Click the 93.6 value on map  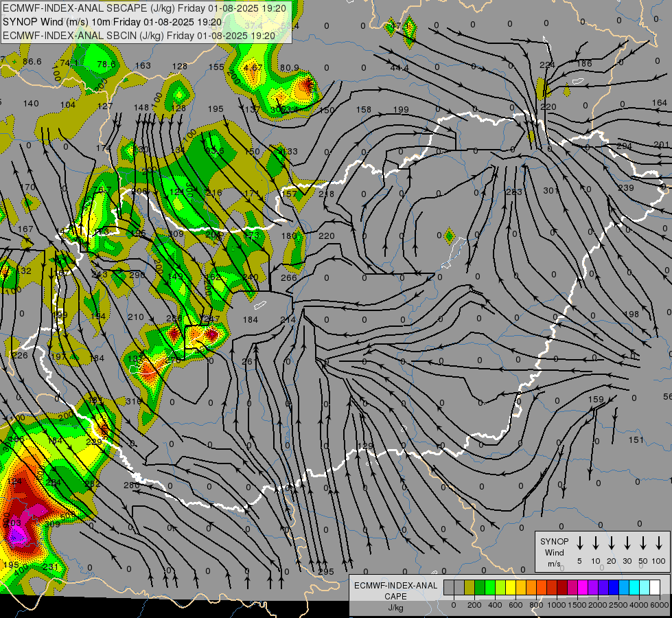coord(214,151)
